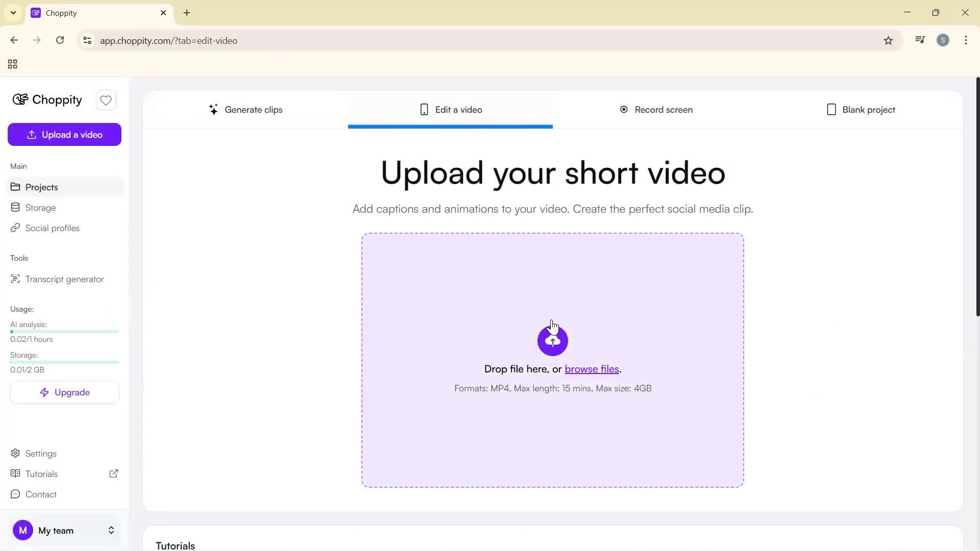Viewport: 980px width, 551px height.
Task: Switch to the Blank project tab
Action: (x=861, y=109)
